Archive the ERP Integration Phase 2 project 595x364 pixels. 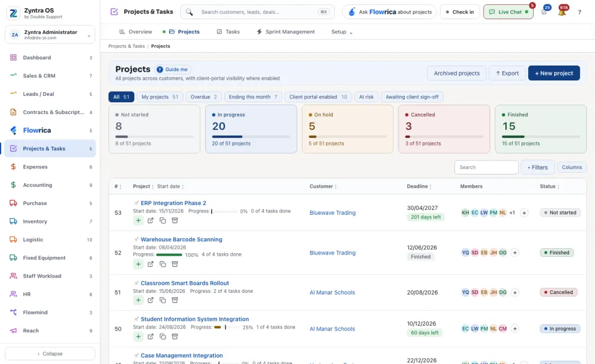click(x=175, y=220)
